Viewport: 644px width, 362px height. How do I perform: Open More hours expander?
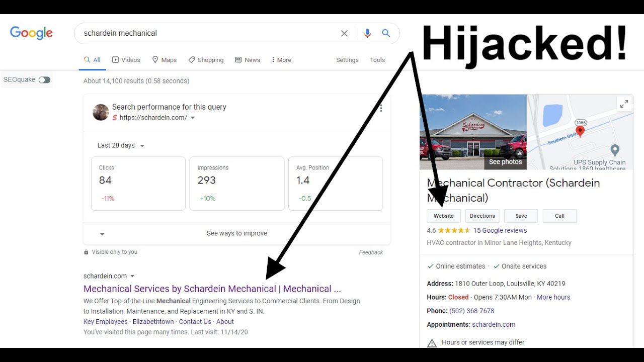click(x=553, y=297)
